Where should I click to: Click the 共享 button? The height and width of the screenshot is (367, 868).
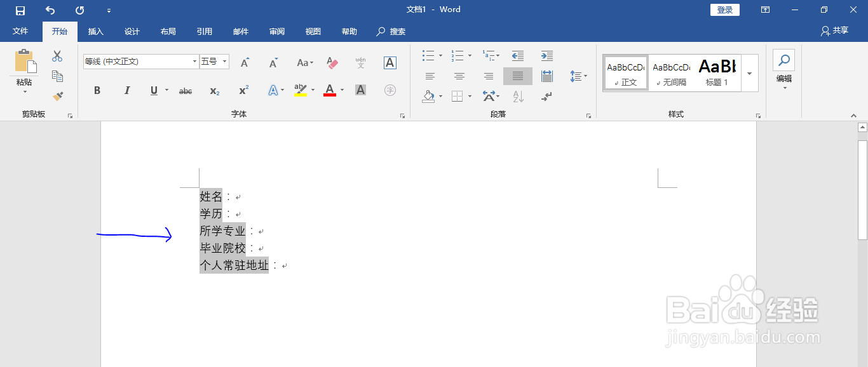tap(833, 30)
